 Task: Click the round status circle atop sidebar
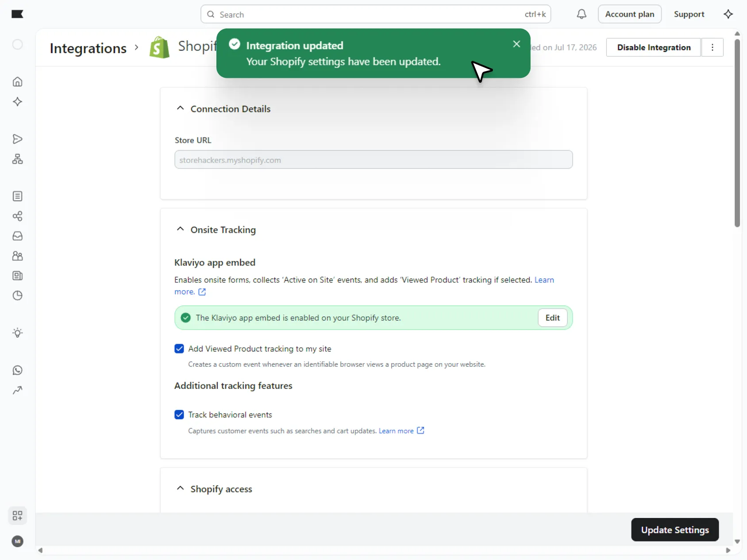point(17,44)
